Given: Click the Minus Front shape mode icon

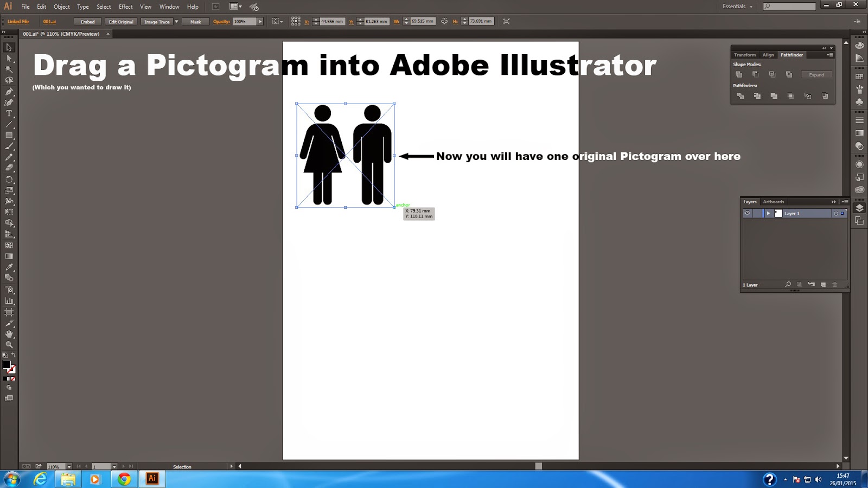Looking at the screenshot, I should point(755,74).
